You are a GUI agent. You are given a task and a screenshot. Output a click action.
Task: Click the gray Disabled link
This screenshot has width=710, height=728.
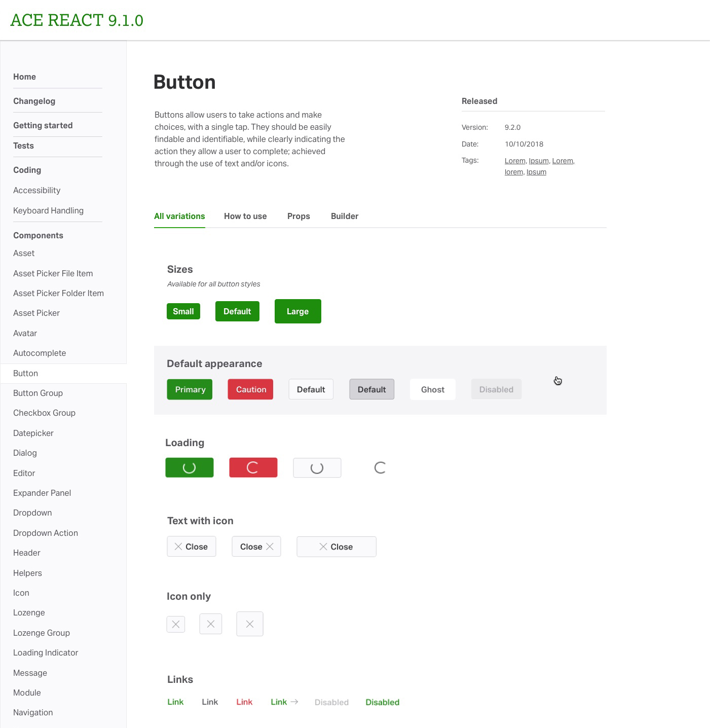[x=331, y=702]
